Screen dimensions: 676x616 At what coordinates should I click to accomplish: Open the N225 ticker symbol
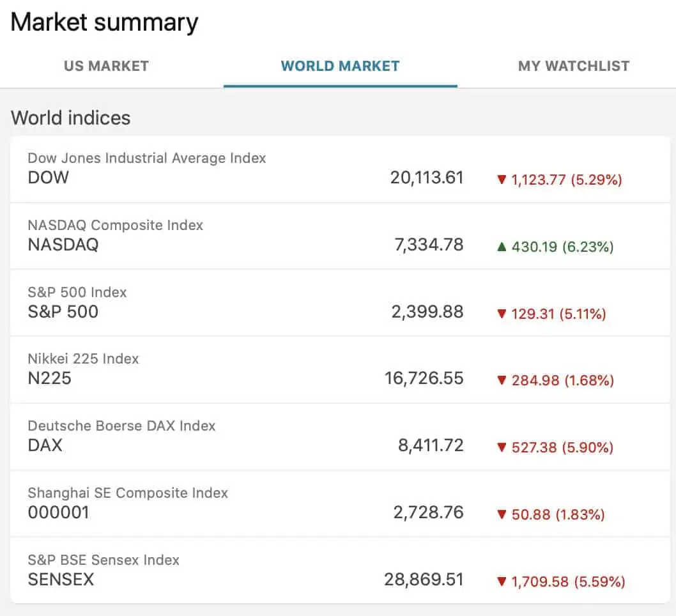50,378
